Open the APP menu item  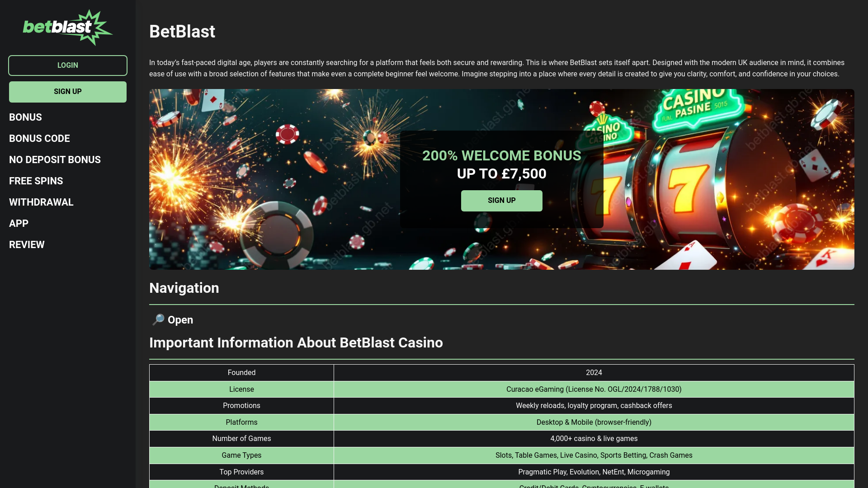click(19, 224)
